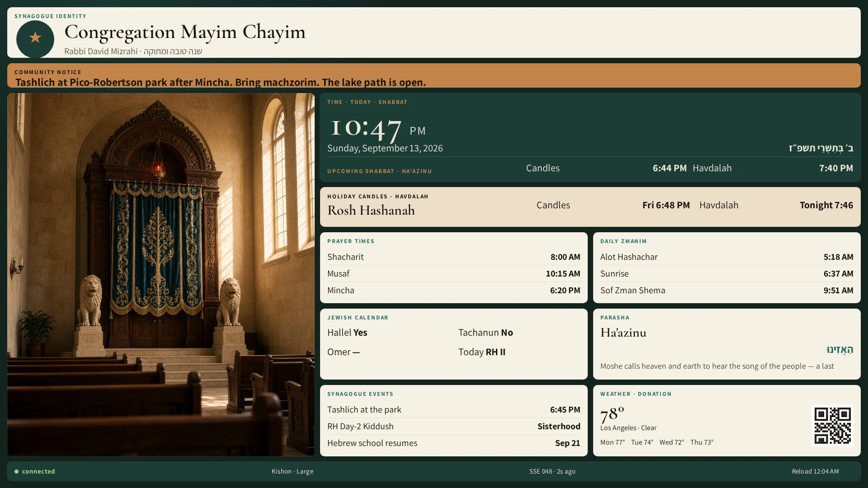Select the Shacharit 8:00 AM row
The height and width of the screenshot is (488, 868).
click(454, 257)
